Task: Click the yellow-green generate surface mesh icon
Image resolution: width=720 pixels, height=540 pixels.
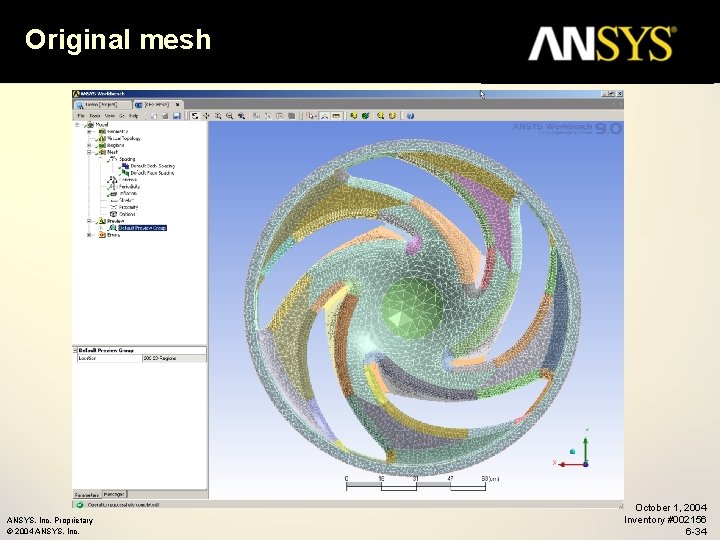Action: pos(354,116)
